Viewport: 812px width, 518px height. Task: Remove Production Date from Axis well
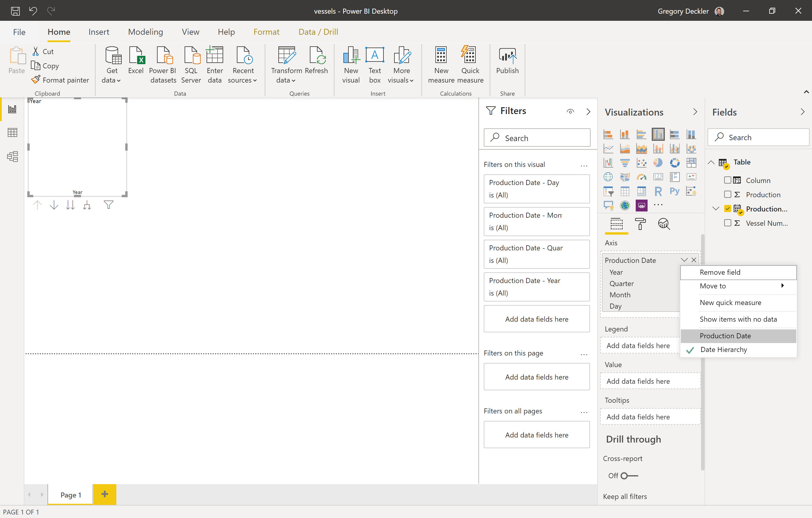point(694,260)
